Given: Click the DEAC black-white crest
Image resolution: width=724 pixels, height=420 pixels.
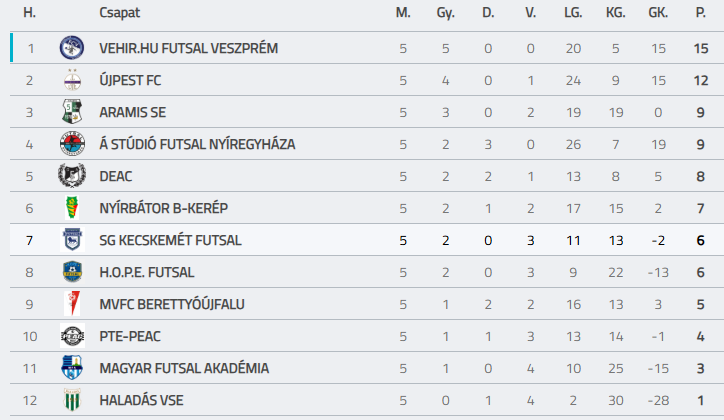Looking at the screenshot, I should [72, 176].
